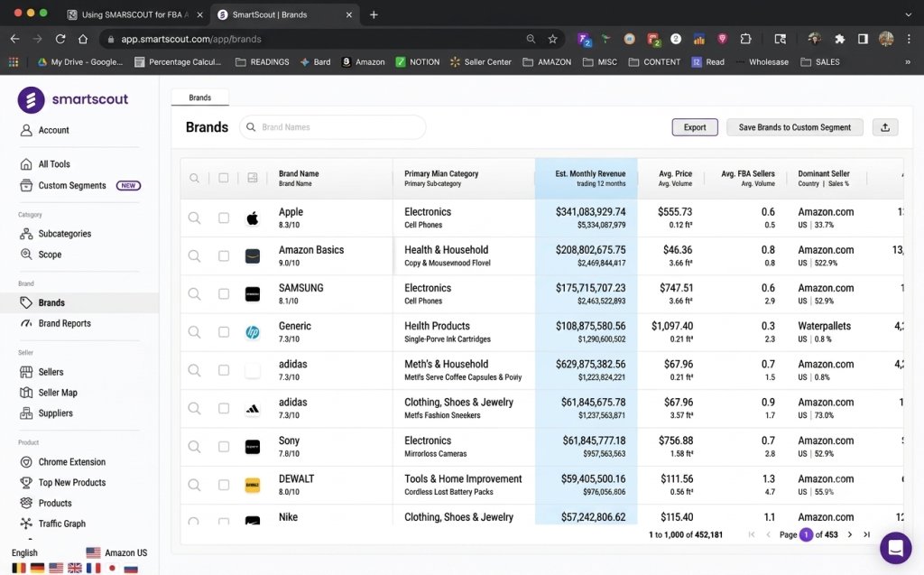
Task: Open the Seller Center bookmark
Action: [x=481, y=62]
